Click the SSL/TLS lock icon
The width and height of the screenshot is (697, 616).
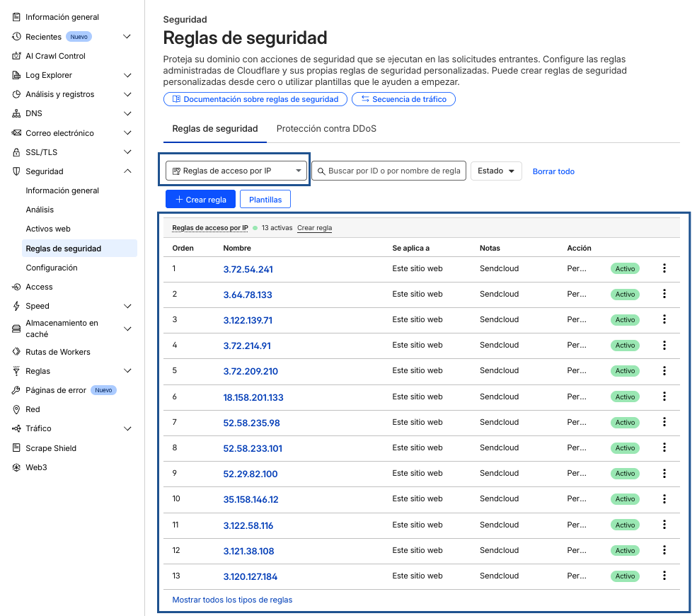16,152
